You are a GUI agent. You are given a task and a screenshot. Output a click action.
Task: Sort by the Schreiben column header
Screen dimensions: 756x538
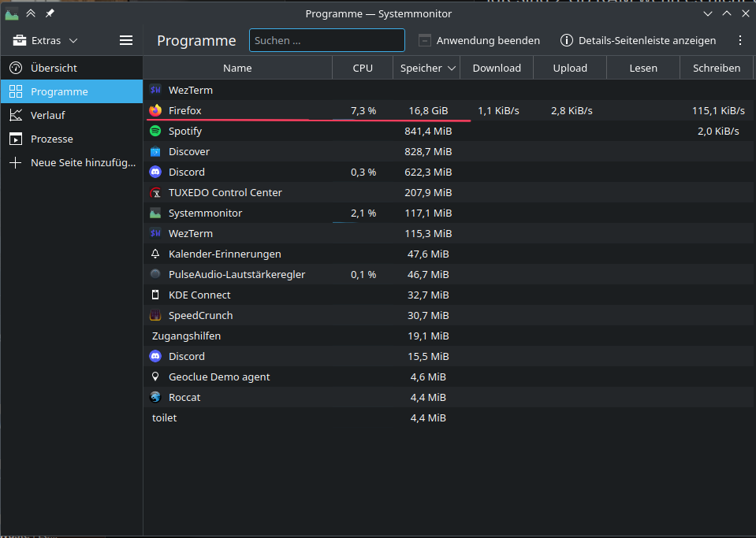(717, 68)
